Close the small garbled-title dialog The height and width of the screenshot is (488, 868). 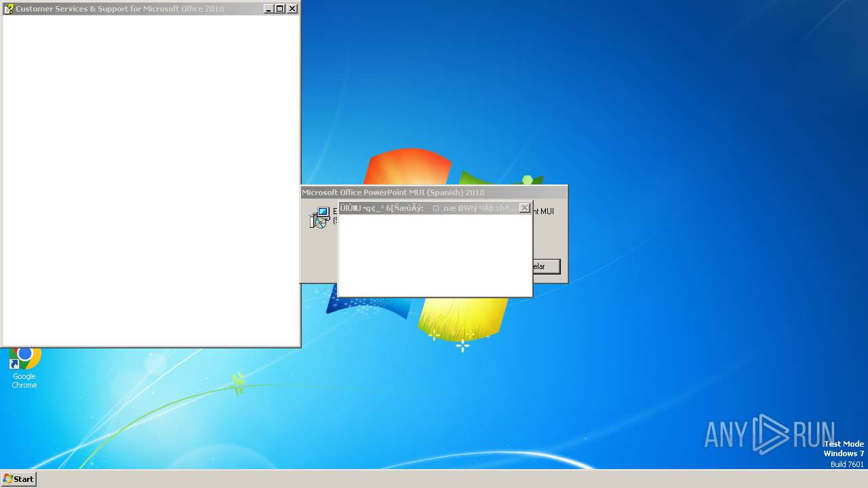[x=524, y=208]
